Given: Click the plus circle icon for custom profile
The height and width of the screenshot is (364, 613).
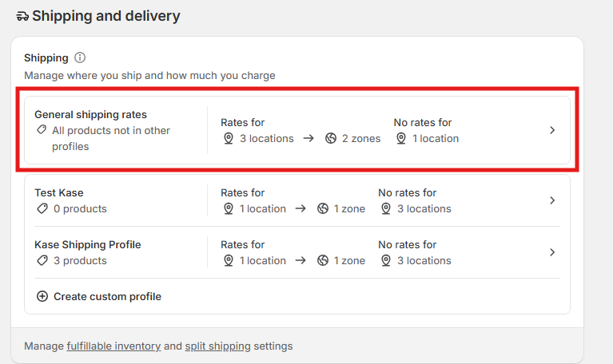Looking at the screenshot, I should coord(42,296).
